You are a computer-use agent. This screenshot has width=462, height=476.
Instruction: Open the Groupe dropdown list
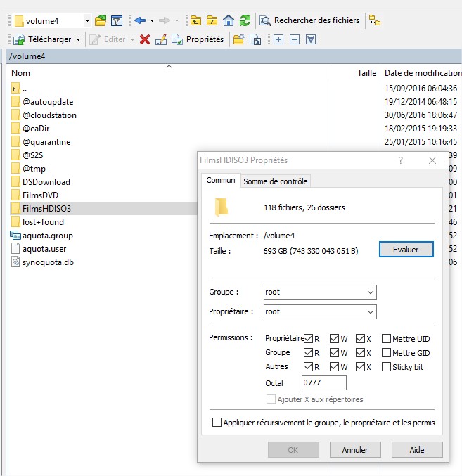tap(370, 292)
